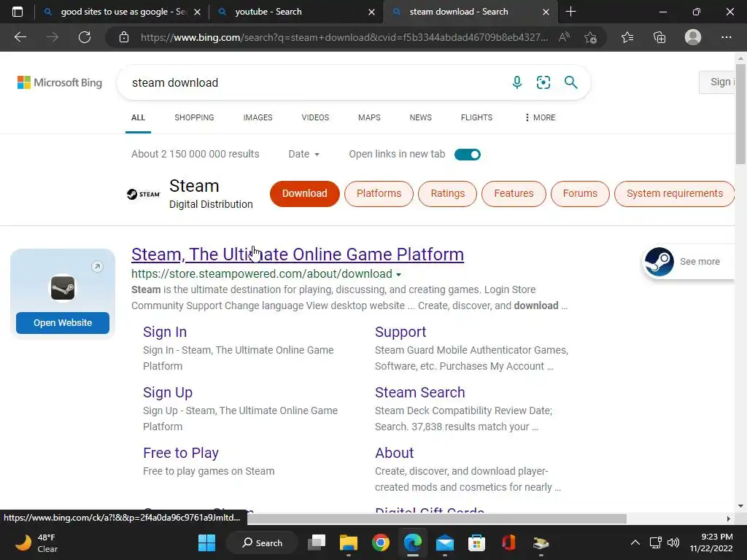Screen dimensions: 747x560
Task: Select the FLIGHTS search tab
Action: (x=476, y=117)
